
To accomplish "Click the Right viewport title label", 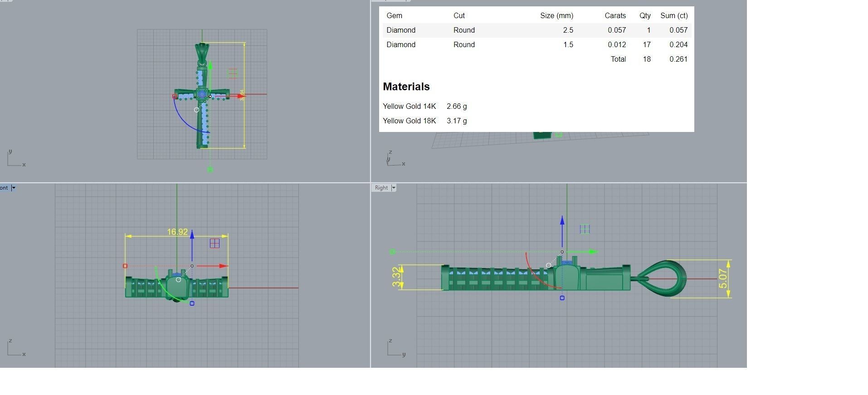I will click(x=381, y=188).
